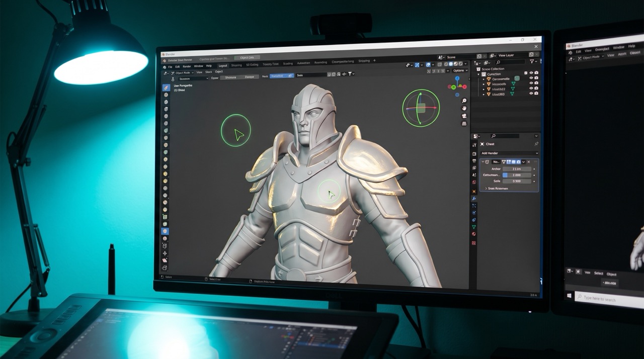Image resolution: width=644 pixels, height=359 pixels.
Task: Toggle the X-ray button in viewport header
Action: click(440, 64)
